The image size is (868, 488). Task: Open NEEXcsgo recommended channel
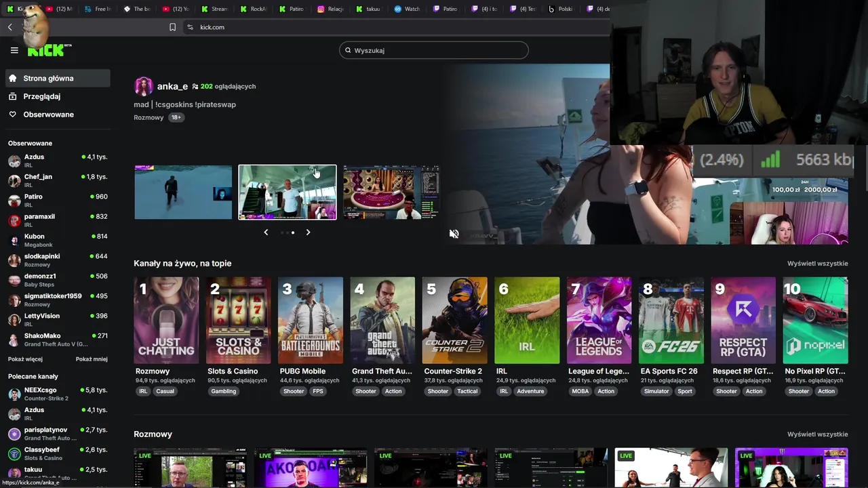[58, 394]
